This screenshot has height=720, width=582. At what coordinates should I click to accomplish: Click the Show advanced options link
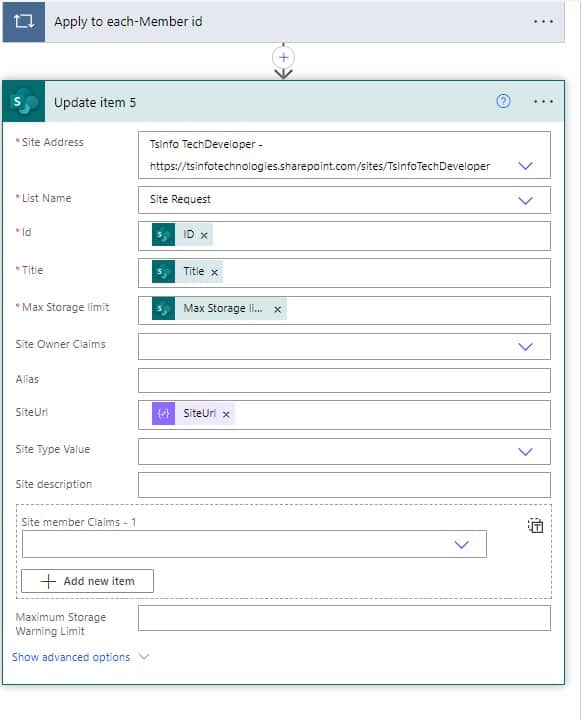click(x=71, y=657)
